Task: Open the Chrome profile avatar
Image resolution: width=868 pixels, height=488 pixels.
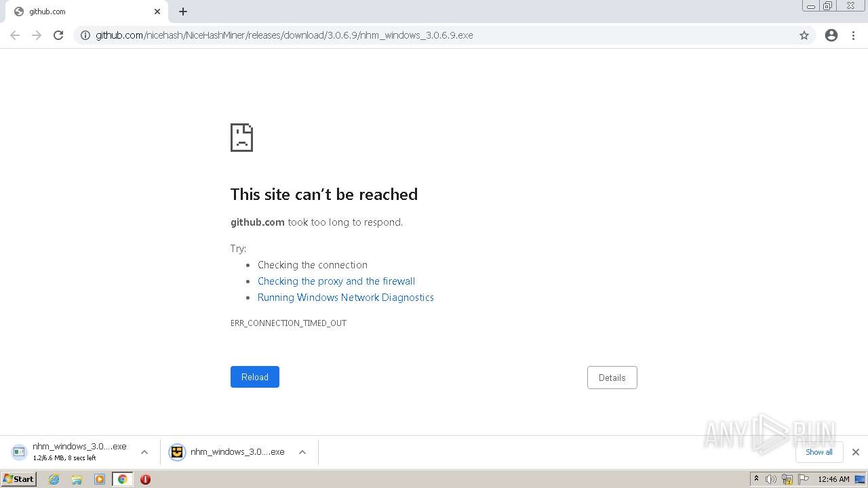Action: [831, 35]
